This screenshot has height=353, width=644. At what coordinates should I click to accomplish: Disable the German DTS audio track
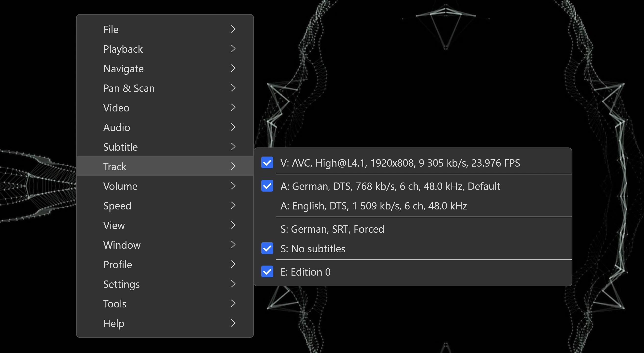(267, 186)
